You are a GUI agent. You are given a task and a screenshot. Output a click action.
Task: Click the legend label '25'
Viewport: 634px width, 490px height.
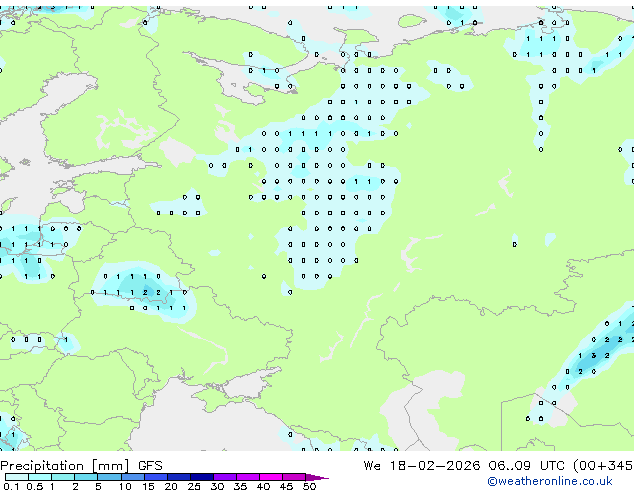[194, 486]
